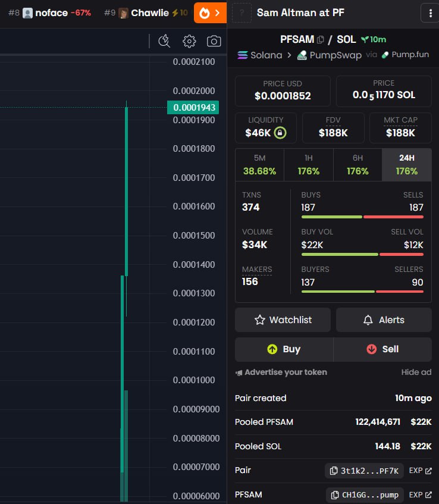Image resolution: width=439 pixels, height=504 pixels.
Task: Click the Pooled SOL amount 144.18
Action: pyautogui.click(x=387, y=446)
